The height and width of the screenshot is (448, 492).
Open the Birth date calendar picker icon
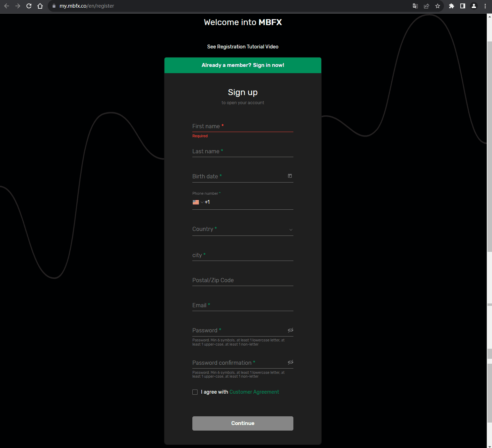[x=290, y=176]
